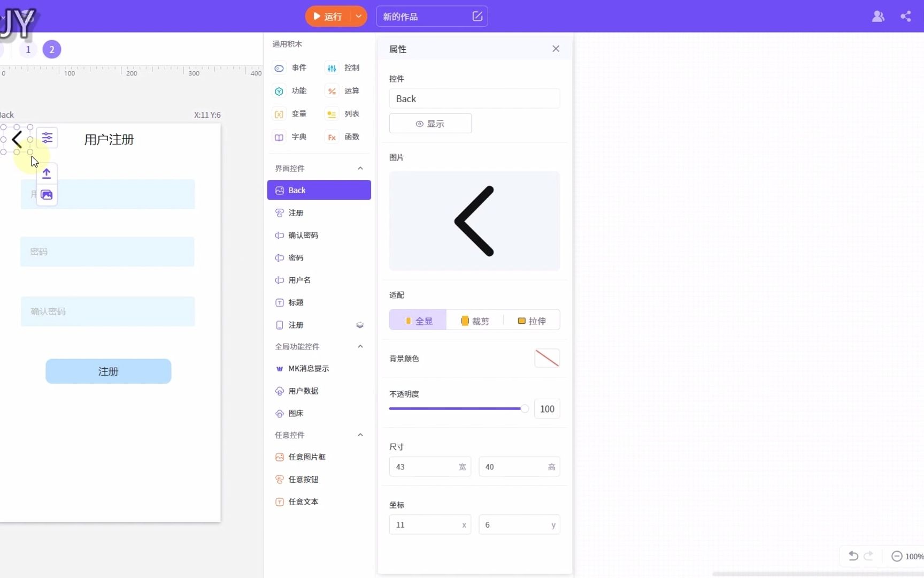Click the 注册 button on canvas
This screenshot has width=924, height=578.
pyautogui.click(x=109, y=371)
